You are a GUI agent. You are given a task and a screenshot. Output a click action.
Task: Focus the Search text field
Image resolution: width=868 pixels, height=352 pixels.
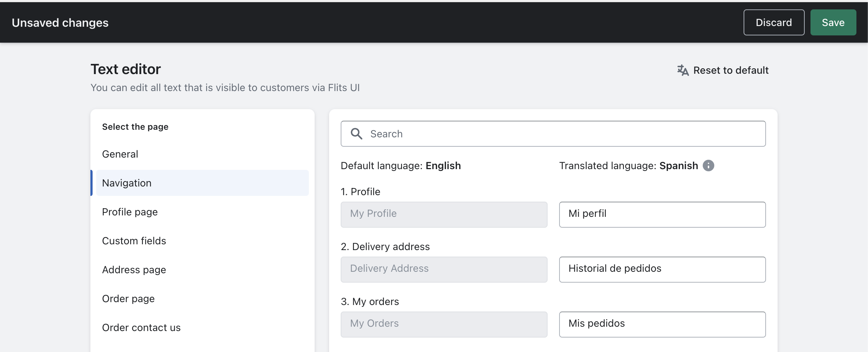[x=564, y=134]
